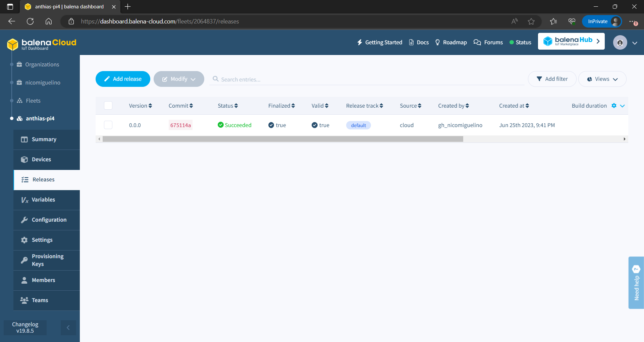
Task: Open commit 675114a
Action: point(180,125)
